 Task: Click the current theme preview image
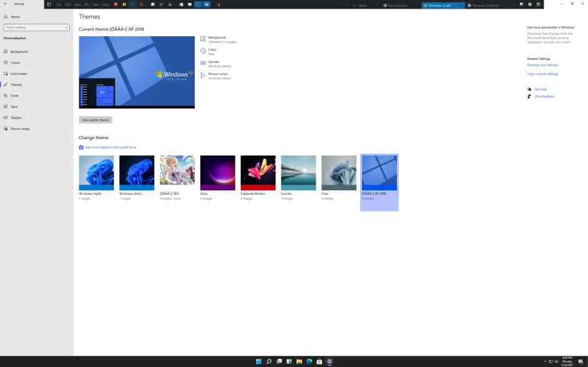click(137, 72)
